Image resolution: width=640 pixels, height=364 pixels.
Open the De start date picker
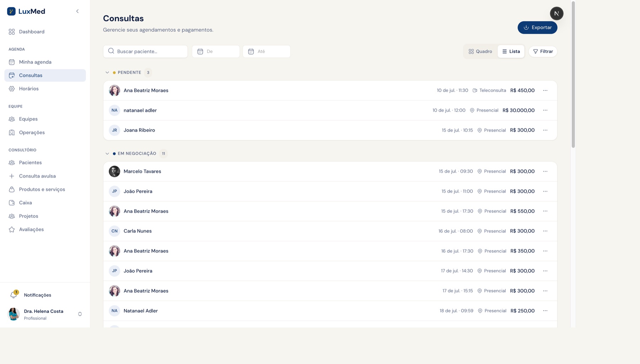[216, 51]
